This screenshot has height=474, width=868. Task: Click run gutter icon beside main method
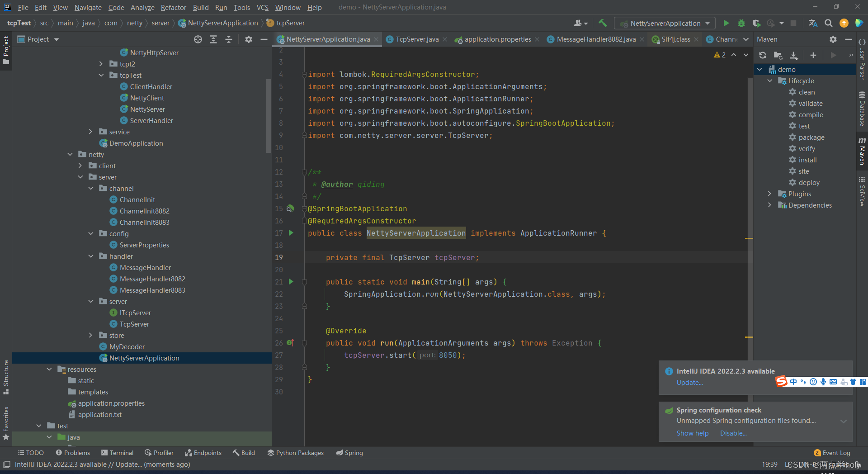tap(291, 282)
